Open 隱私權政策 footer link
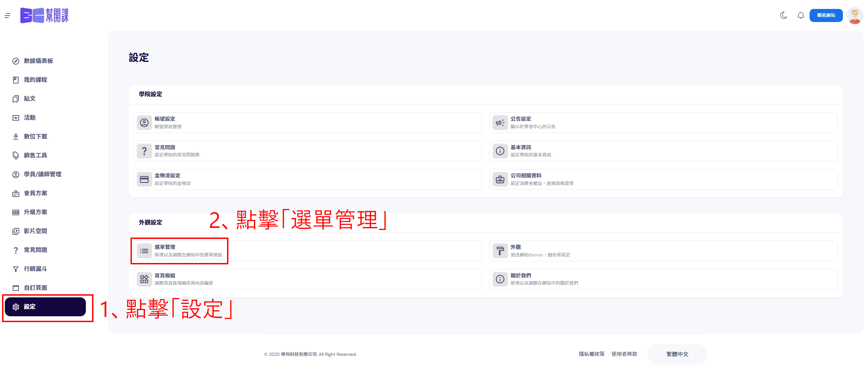Image resolution: width=868 pixels, height=373 pixels. click(591, 354)
